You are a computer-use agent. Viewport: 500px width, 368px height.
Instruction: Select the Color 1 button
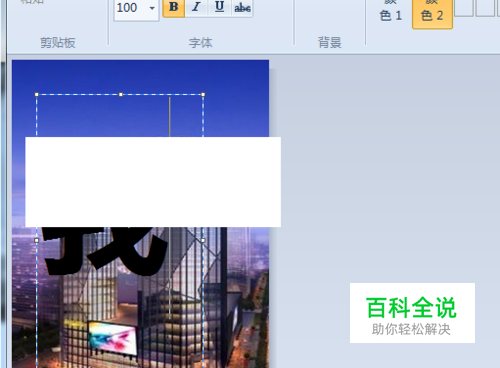pyautogui.click(x=391, y=13)
